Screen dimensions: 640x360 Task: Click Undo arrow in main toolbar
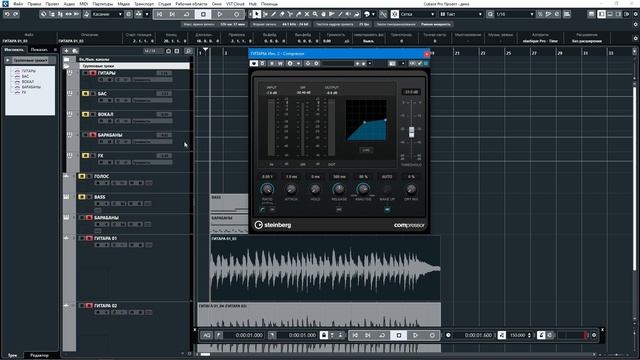pyautogui.click(x=7, y=14)
